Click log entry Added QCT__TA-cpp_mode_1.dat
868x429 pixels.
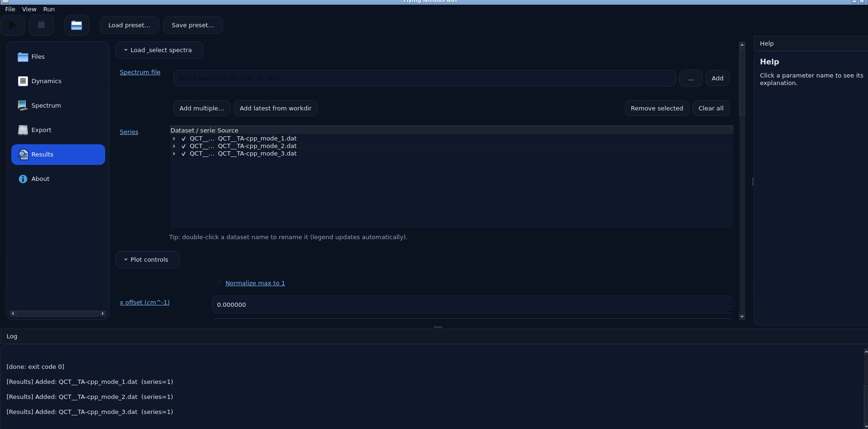(90, 382)
